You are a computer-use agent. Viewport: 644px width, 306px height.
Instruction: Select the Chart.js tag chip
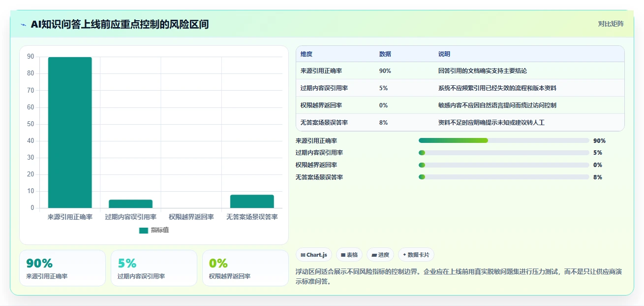point(314,255)
